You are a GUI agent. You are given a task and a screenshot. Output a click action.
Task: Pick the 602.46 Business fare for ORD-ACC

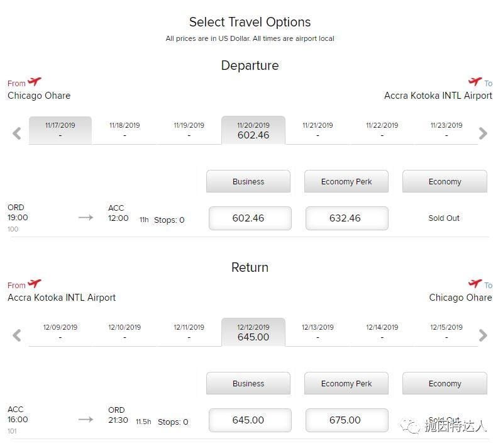tap(248, 218)
